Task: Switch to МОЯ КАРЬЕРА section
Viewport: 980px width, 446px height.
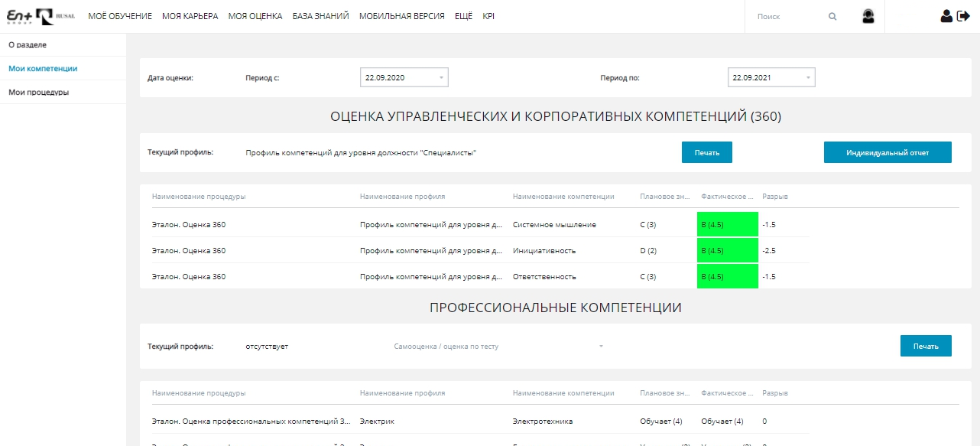Action: point(190,15)
